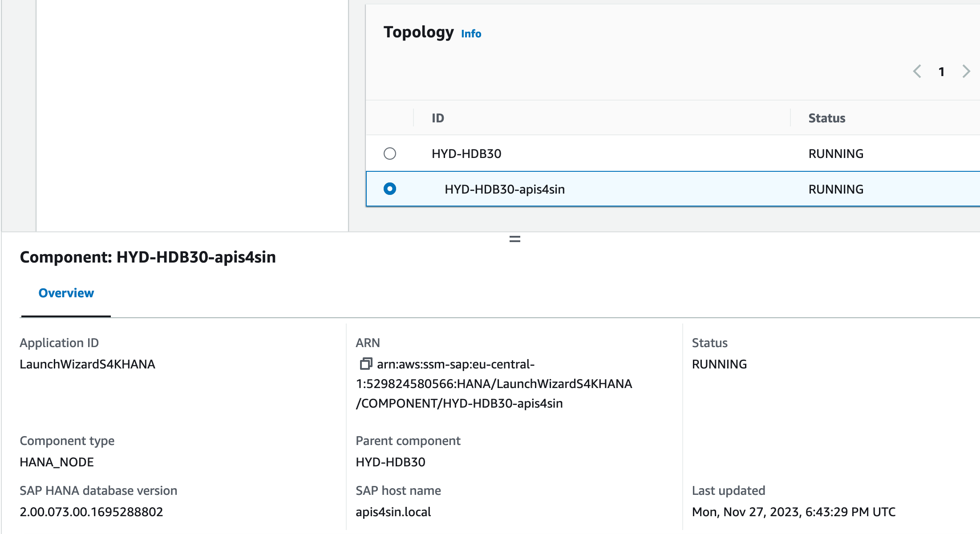Select the HYD-HDB30 radio button
Viewport: 980px width, 534px height.
coord(390,154)
